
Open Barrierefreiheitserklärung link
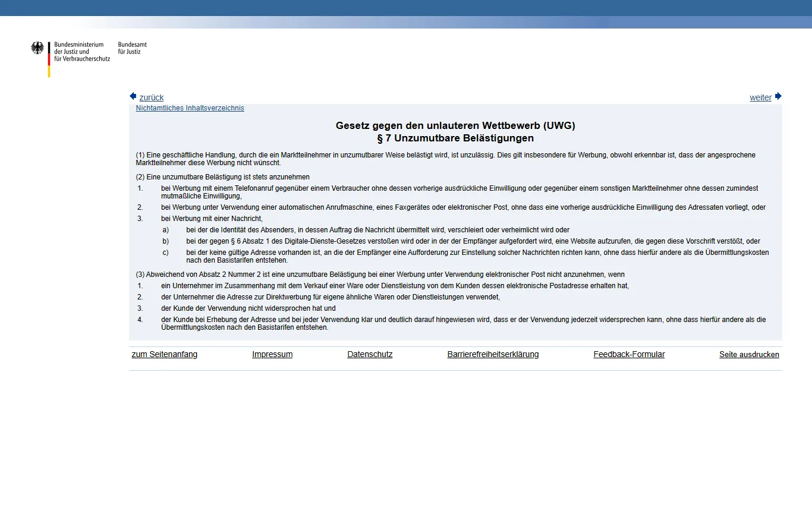[493, 354]
